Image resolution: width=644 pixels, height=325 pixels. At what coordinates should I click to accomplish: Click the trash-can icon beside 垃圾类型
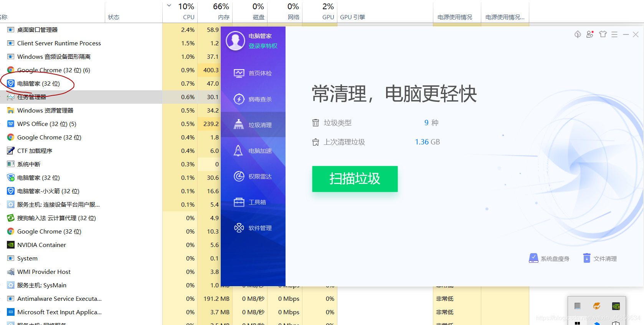pyautogui.click(x=315, y=123)
